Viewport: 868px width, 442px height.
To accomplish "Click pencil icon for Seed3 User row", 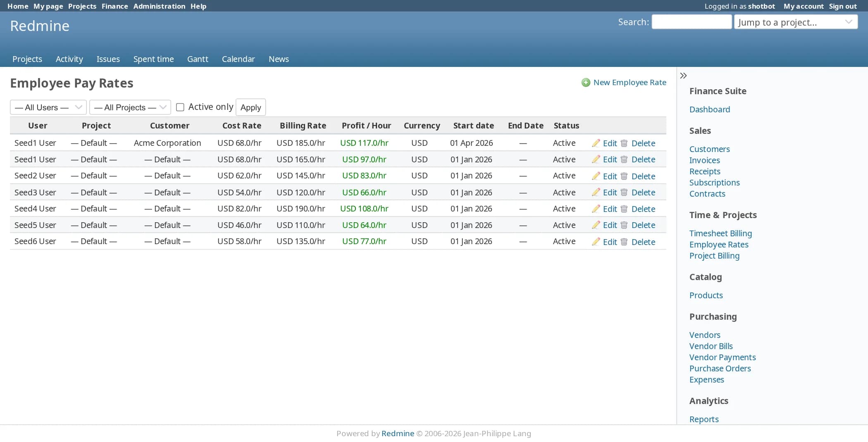I will click(x=596, y=192).
